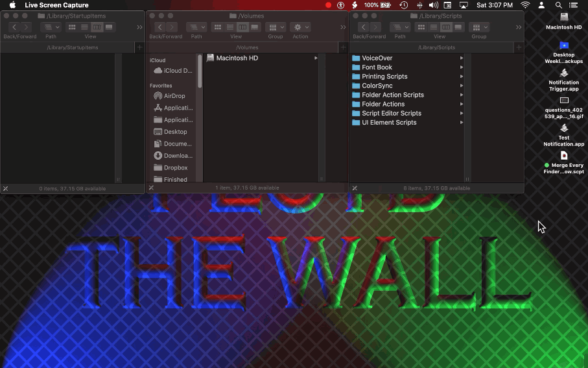Select the /Volumes tab
Screen dimensions: 588x368
(x=242, y=47)
